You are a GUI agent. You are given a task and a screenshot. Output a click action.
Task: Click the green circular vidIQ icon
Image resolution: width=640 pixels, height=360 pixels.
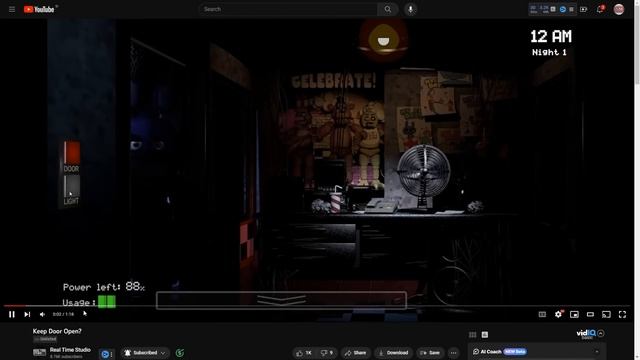click(180, 353)
